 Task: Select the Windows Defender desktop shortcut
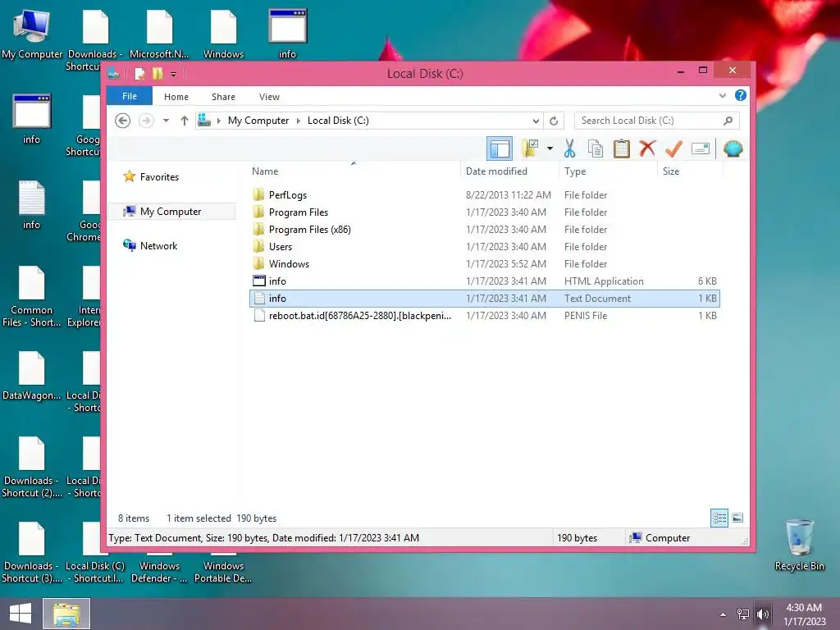pyautogui.click(x=159, y=572)
